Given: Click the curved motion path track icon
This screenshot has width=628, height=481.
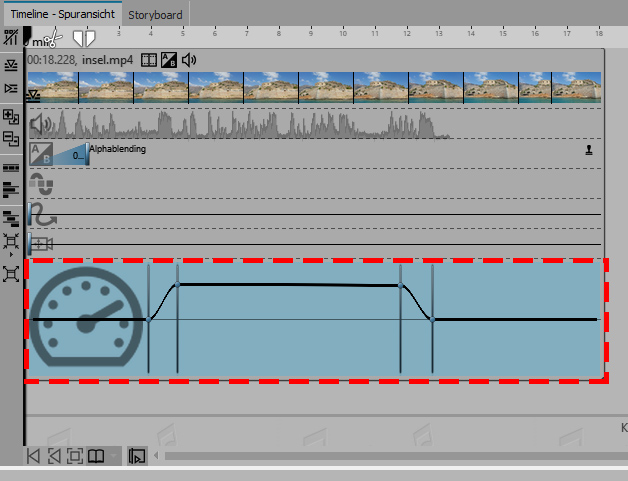Looking at the screenshot, I should coord(43,215).
